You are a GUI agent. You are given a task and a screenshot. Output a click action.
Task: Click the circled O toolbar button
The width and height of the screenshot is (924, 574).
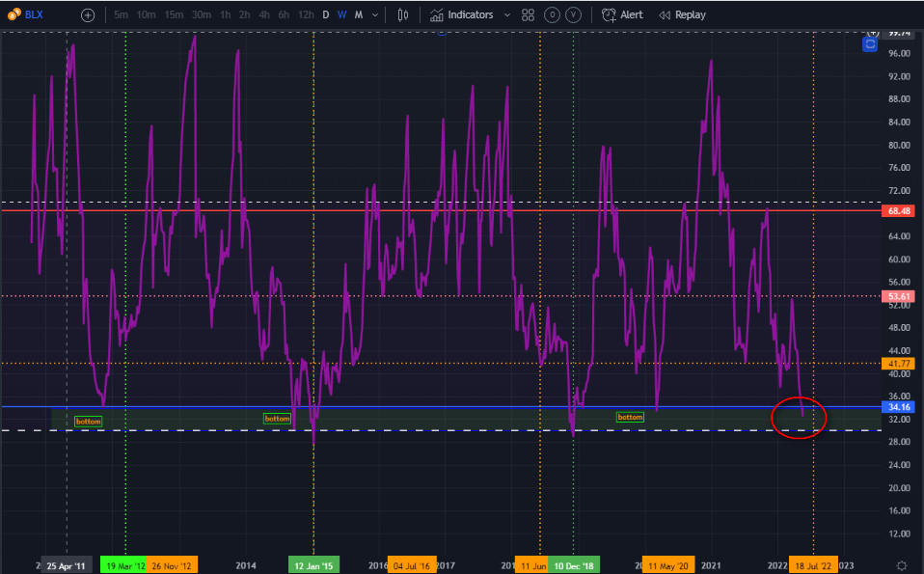coord(552,15)
